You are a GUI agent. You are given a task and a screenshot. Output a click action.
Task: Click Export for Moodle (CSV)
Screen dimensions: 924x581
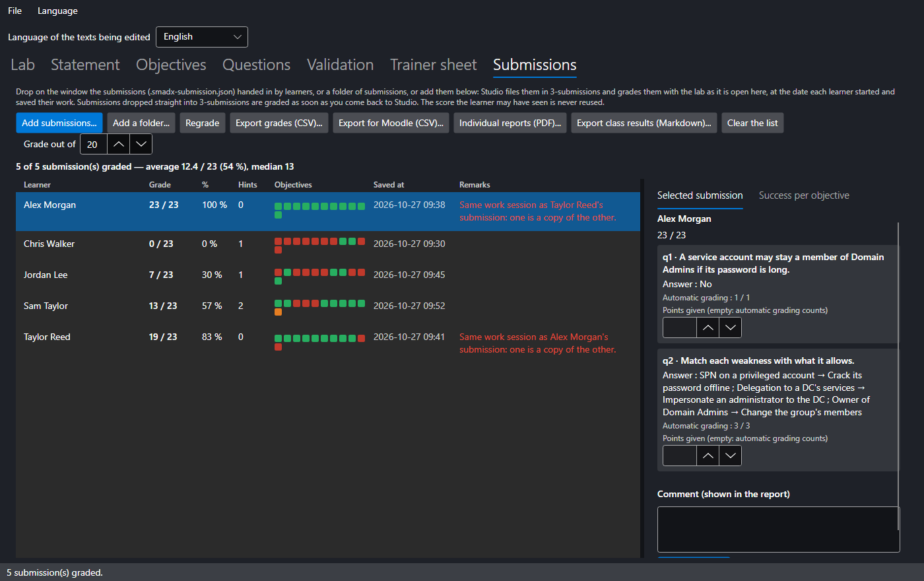point(391,123)
